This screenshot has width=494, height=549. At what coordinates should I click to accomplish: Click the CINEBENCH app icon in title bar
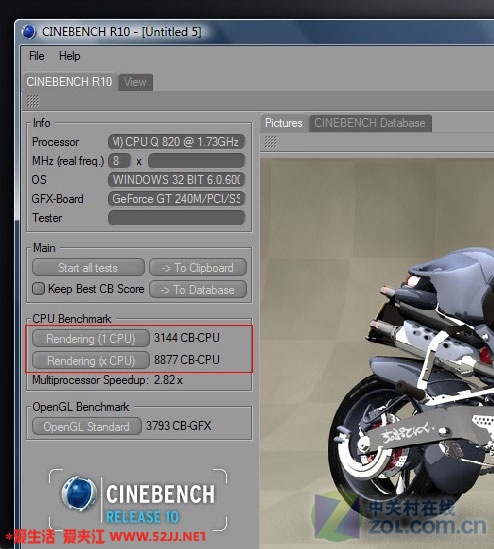[29, 32]
